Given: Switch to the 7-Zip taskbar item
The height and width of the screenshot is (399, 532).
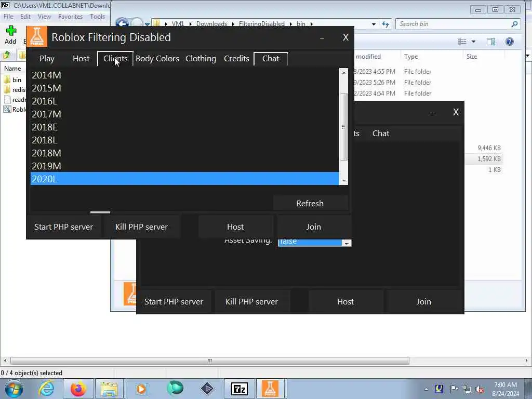Looking at the screenshot, I should [239, 389].
